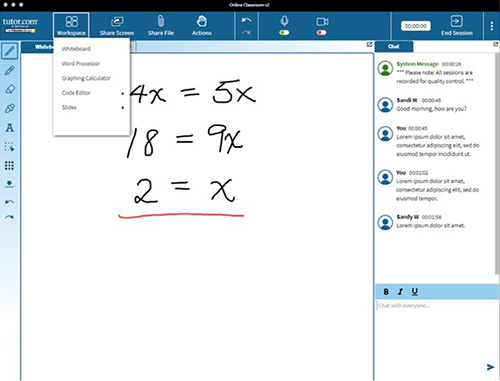
Task: Open the Actions hand button
Action: click(202, 26)
